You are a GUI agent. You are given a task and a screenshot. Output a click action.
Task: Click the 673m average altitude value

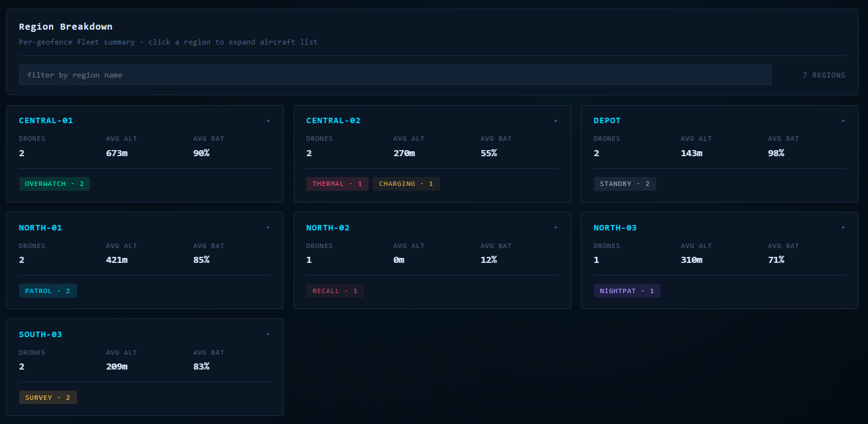click(x=117, y=153)
